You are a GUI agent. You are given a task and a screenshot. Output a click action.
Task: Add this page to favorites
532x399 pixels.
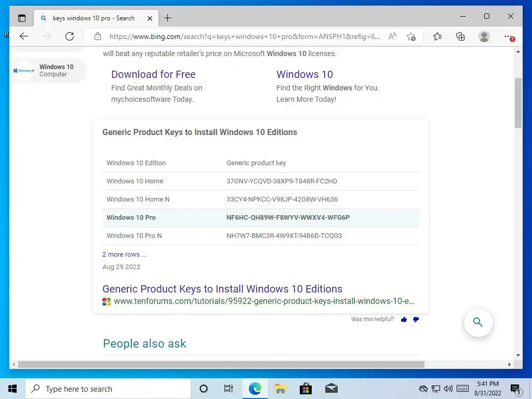[x=411, y=36]
